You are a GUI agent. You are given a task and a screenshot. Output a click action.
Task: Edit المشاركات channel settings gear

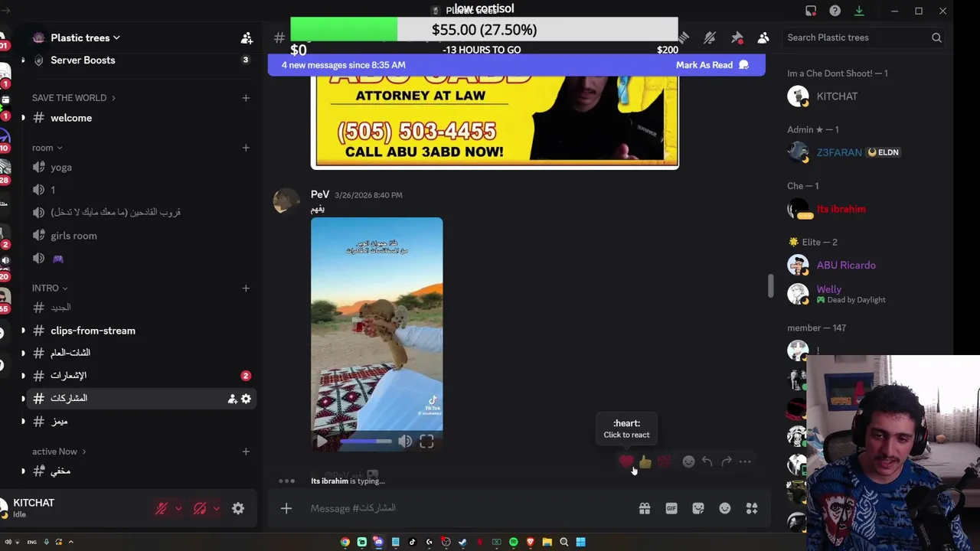[246, 399]
